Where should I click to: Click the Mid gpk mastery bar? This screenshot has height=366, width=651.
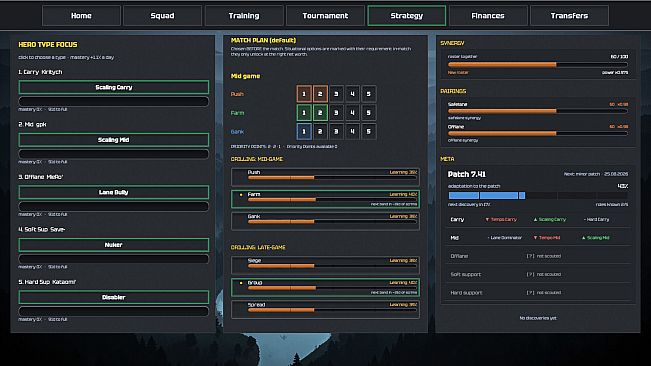(113, 154)
